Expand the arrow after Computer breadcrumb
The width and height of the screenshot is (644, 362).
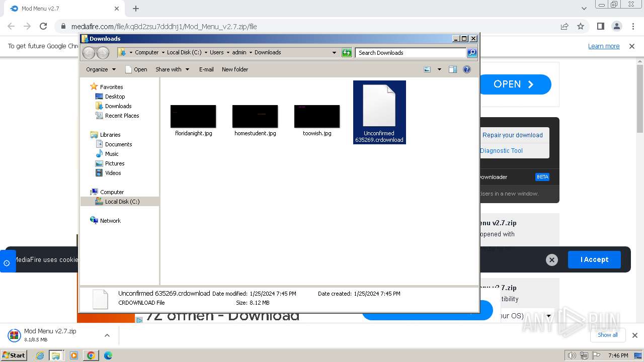coord(163,52)
